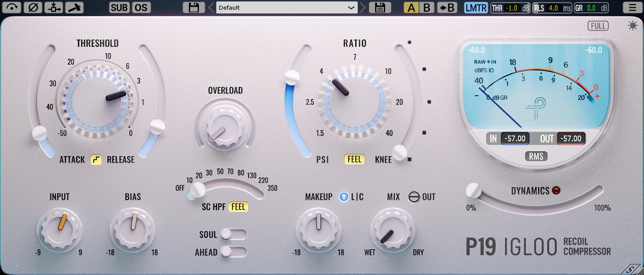Go to the next preset arrow
This screenshot has width=644, height=275.
363,7
